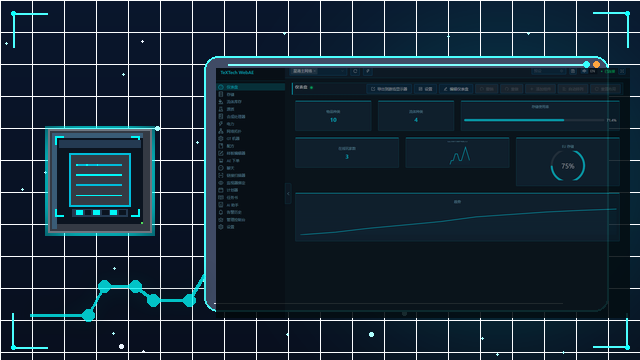The image size is (640, 360).
Task: Click the storage usage progress bar
Action: [534, 120]
